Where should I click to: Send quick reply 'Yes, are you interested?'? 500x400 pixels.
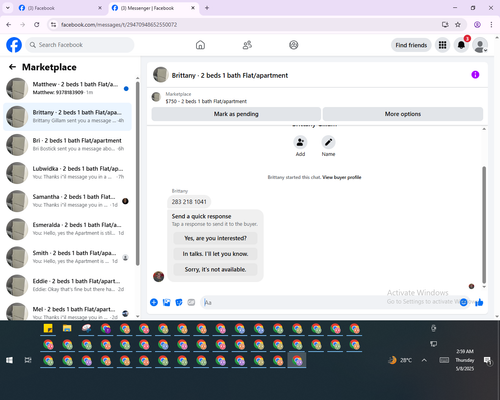215,238
